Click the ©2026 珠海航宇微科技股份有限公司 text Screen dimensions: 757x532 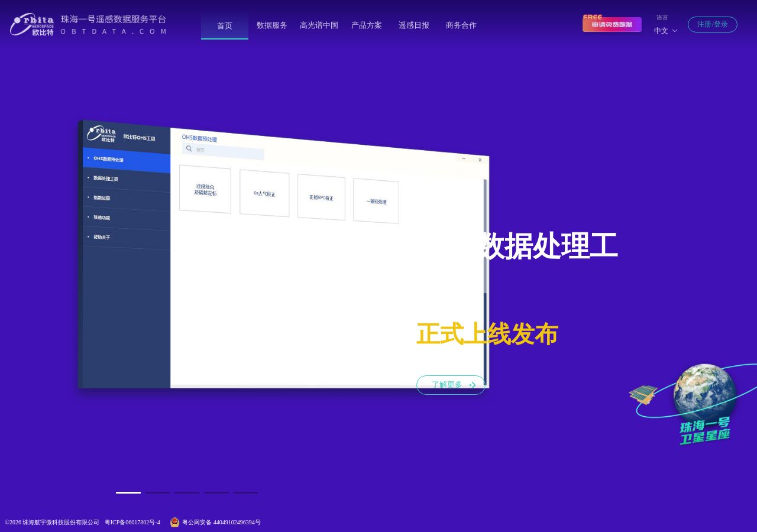pyautogui.click(x=52, y=523)
